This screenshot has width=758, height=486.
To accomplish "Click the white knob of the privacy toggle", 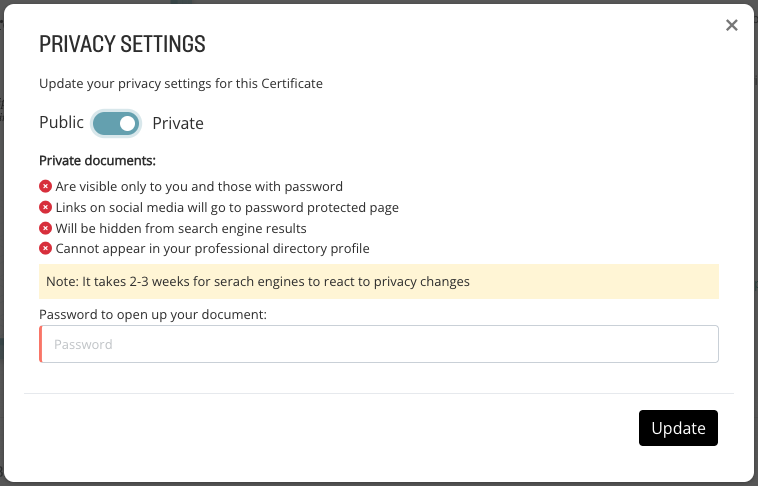I will point(128,124).
